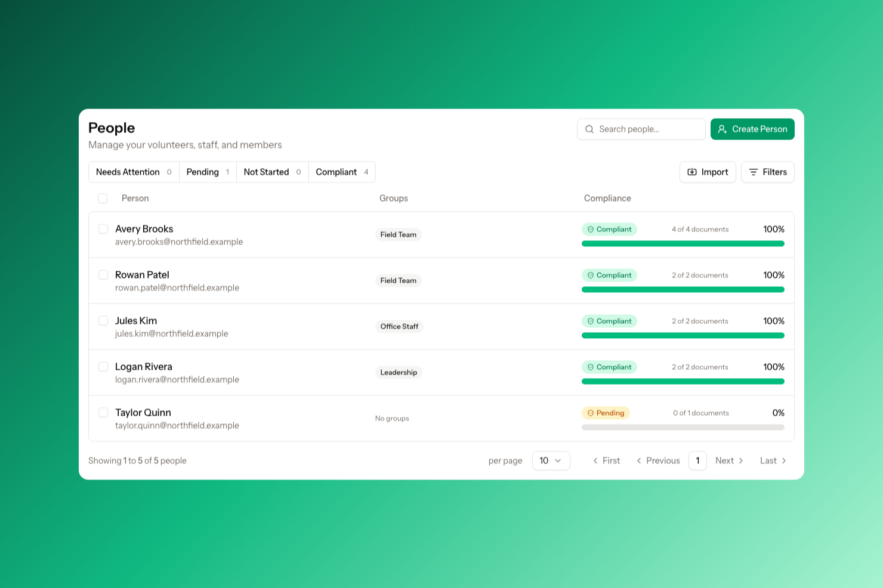Mark Logan Rivera's checkbox
This screenshot has height=588, width=883.
click(x=103, y=367)
